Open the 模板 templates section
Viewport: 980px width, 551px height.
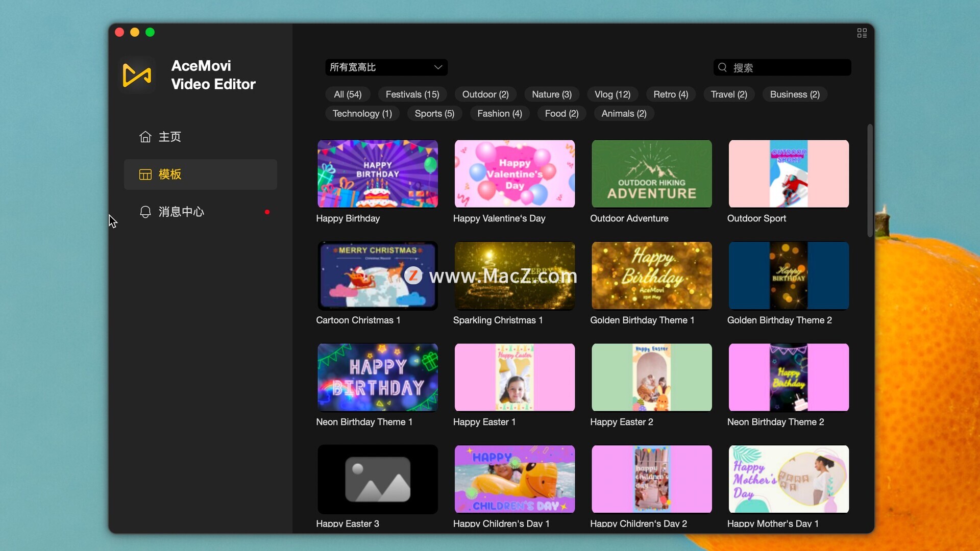[201, 174]
